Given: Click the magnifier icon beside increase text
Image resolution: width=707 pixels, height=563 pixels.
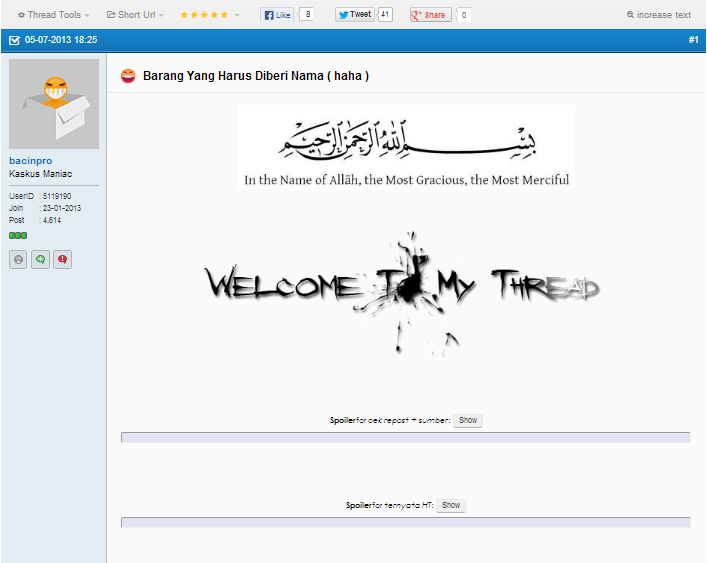Looking at the screenshot, I should [630, 15].
